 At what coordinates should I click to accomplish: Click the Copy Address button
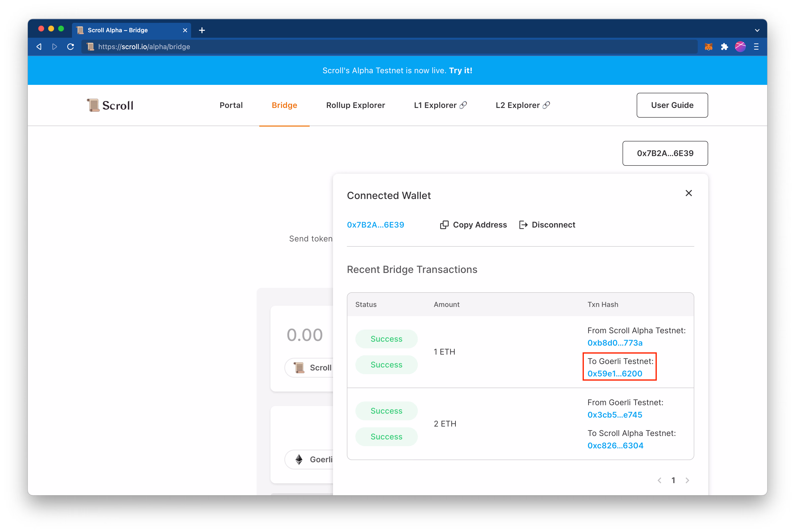[473, 225]
